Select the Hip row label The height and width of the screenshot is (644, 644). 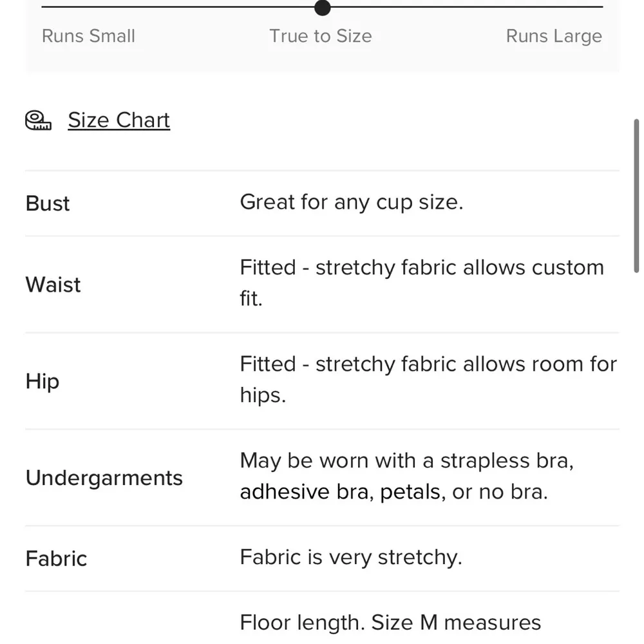coord(43,381)
